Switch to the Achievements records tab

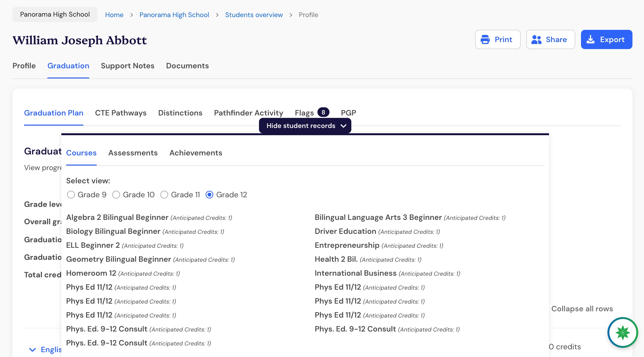[x=196, y=153]
